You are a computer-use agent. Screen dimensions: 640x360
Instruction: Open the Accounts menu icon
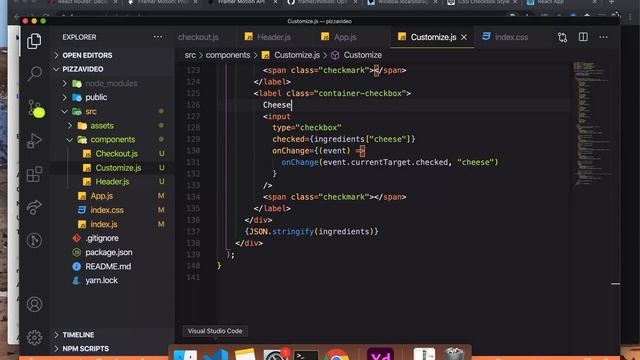click(34, 304)
